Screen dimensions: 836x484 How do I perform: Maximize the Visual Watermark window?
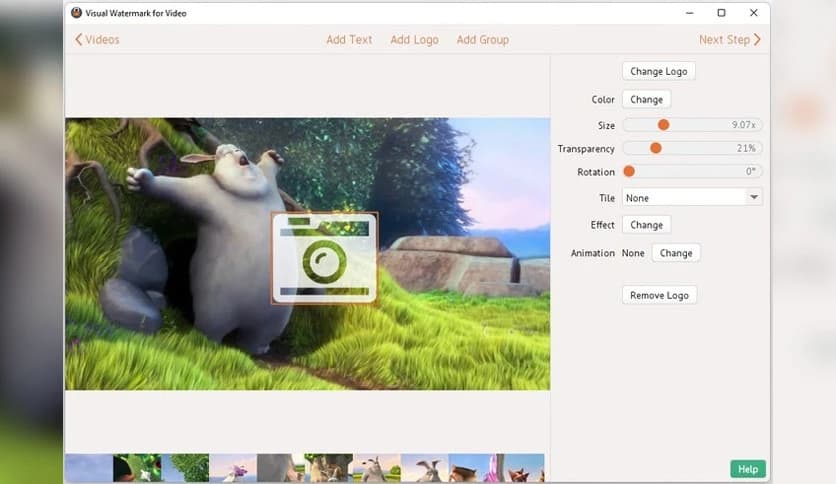[x=721, y=13]
